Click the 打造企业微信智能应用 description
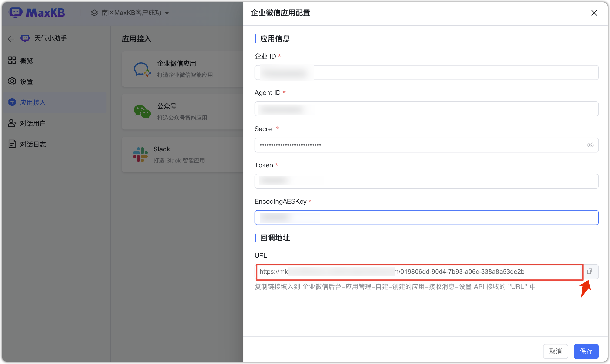610x364 pixels. [x=185, y=75]
